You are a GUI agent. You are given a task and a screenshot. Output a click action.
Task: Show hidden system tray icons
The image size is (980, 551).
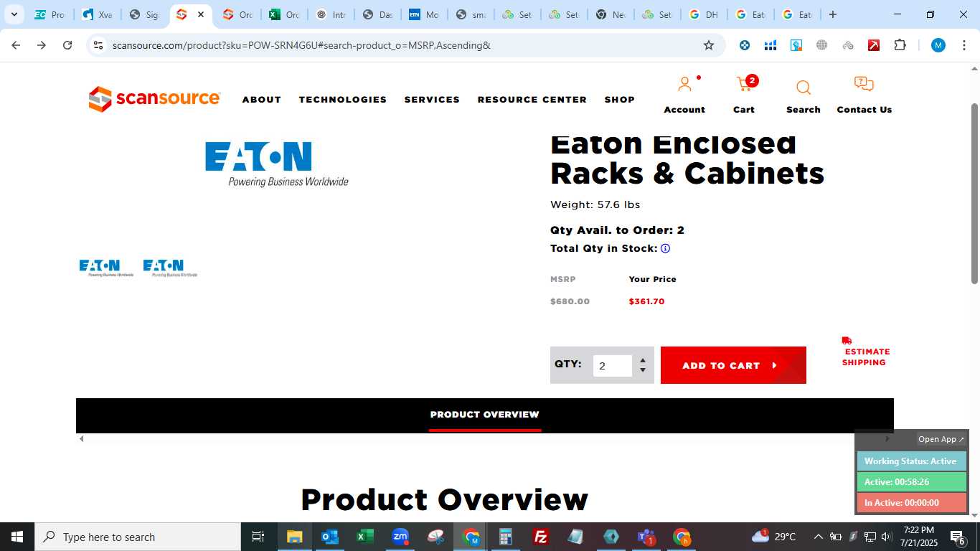[818, 537]
